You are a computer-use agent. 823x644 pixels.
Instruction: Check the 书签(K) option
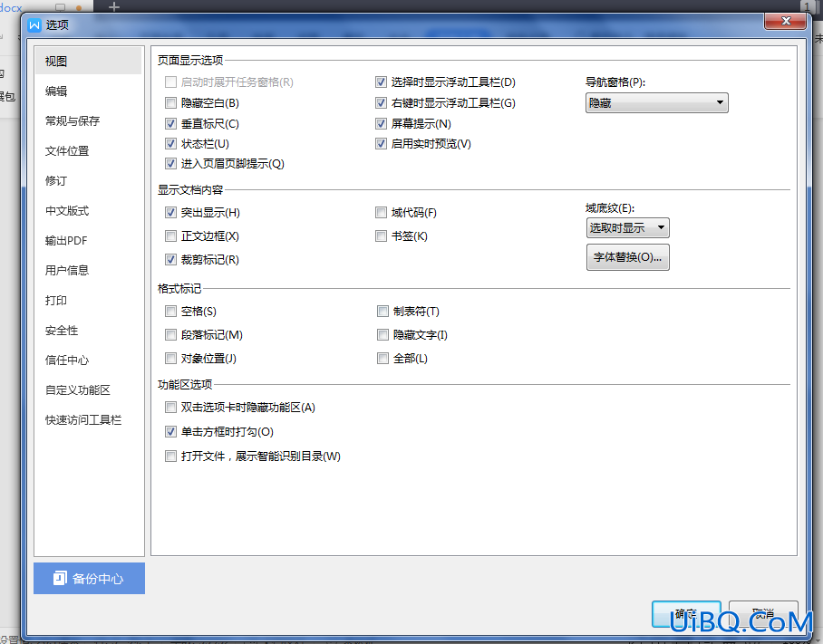point(381,236)
